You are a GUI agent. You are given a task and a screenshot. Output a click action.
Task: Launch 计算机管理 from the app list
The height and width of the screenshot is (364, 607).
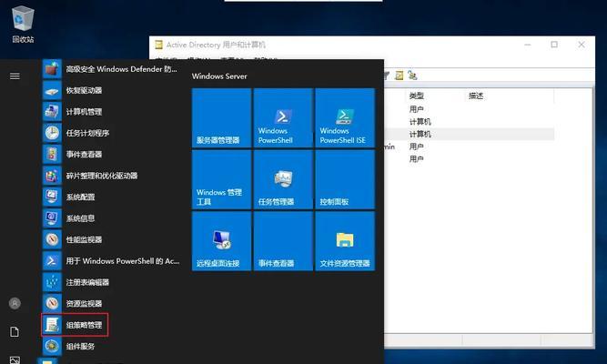coord(111,112)
